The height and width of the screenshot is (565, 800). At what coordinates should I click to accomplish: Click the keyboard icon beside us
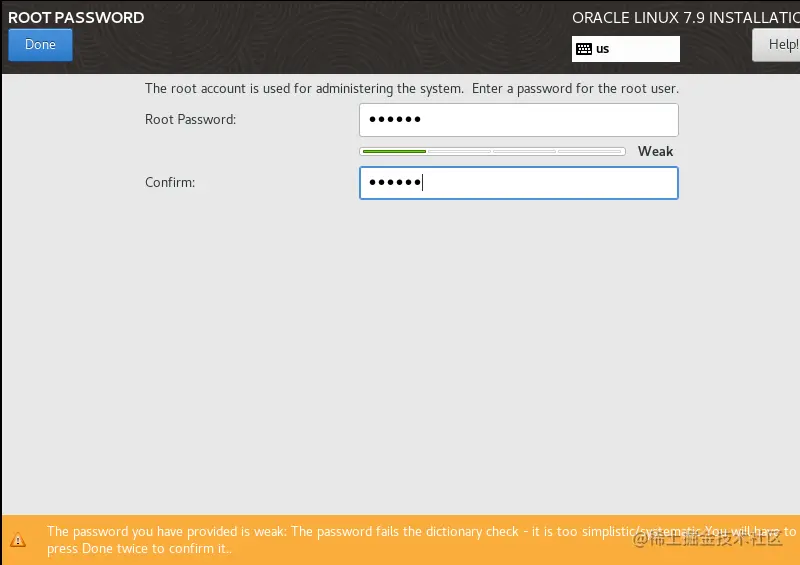point(584,49)
